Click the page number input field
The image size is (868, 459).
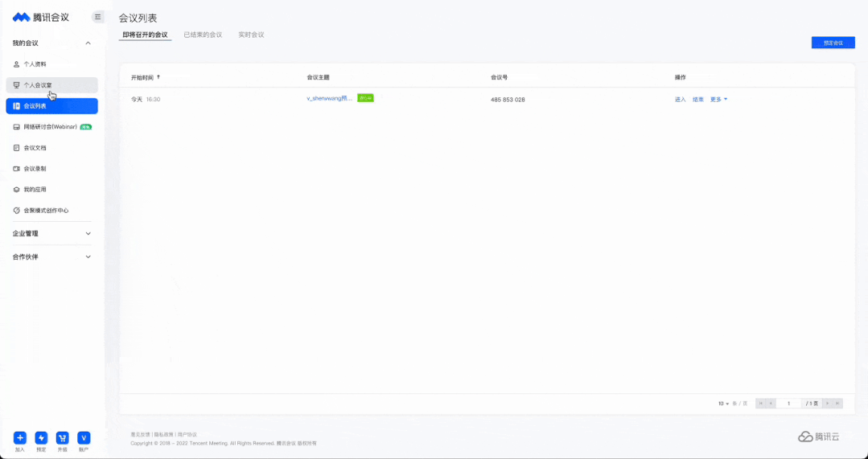(788, 404)
